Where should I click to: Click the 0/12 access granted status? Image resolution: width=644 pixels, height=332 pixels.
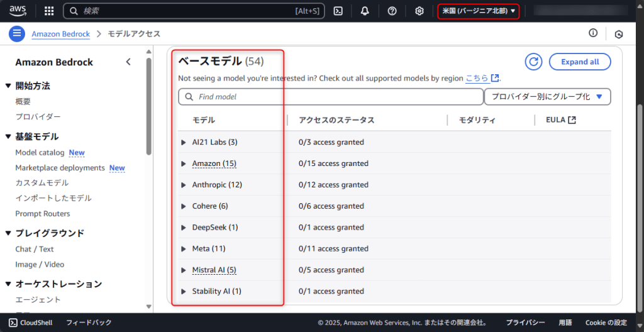pos(333,185)
